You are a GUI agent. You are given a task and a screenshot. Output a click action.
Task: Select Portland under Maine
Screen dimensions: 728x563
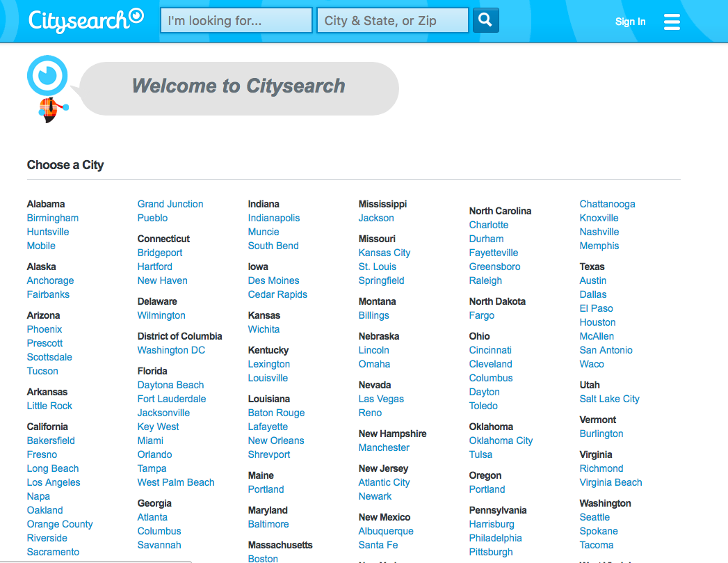[x=266, y=490]
